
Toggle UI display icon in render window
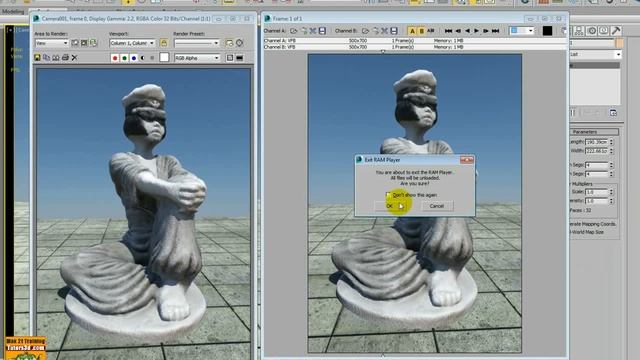tap(240, 58)
